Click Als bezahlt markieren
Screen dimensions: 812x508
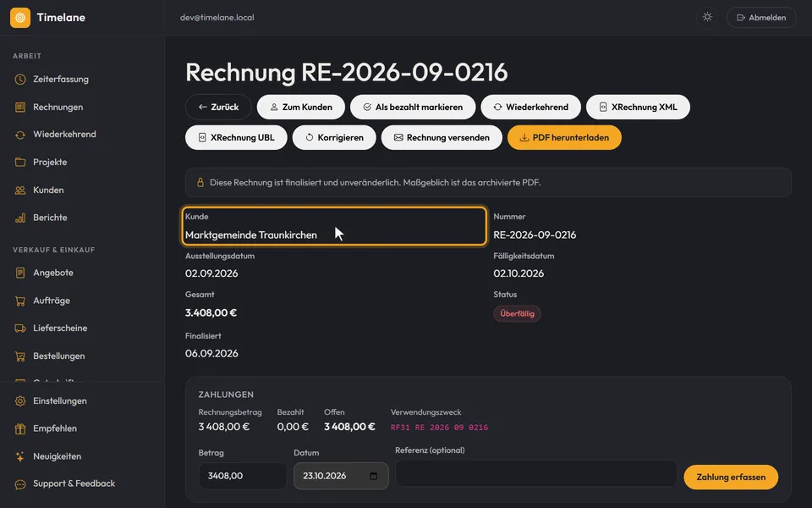pyautogui.click(x=413, y=107)
